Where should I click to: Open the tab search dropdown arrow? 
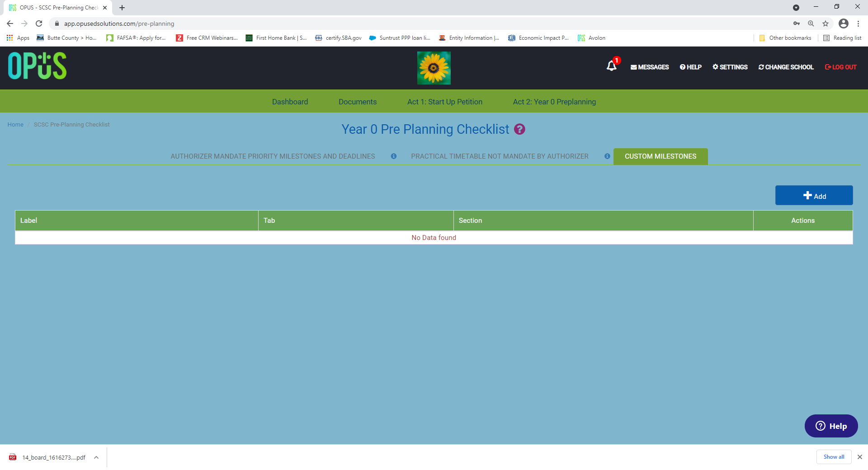click(796, 8)
